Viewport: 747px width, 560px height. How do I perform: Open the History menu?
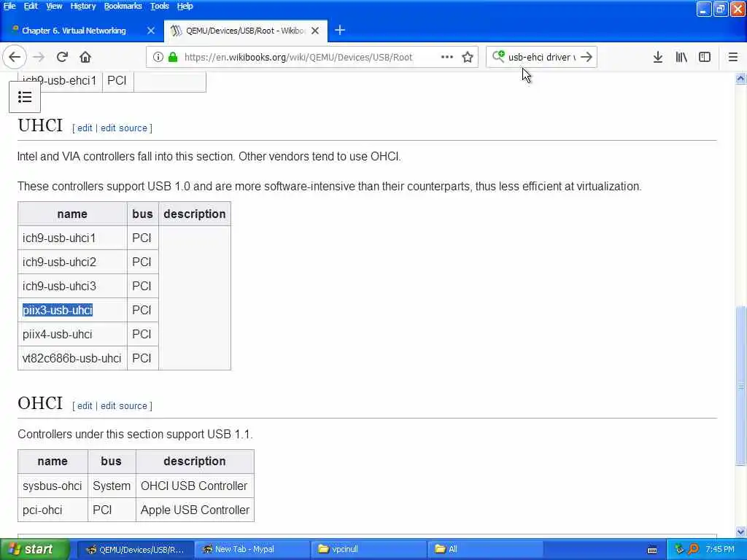click(83, 6)
